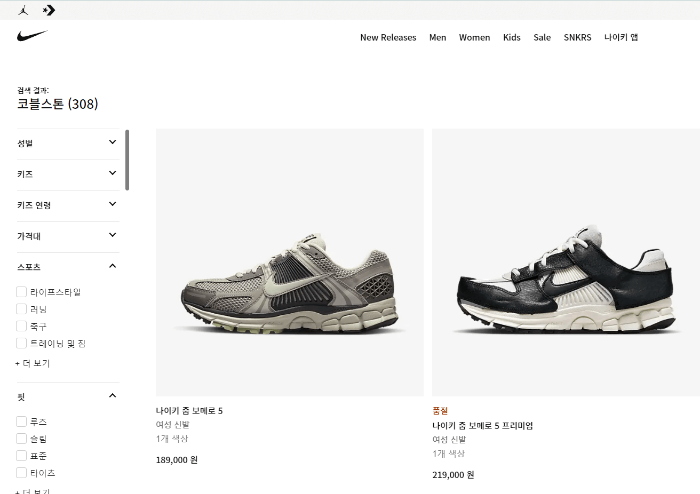This screenshot has width=700, height=494.
Task: Check the 루즈 fit filter
Action: [21, 421]
